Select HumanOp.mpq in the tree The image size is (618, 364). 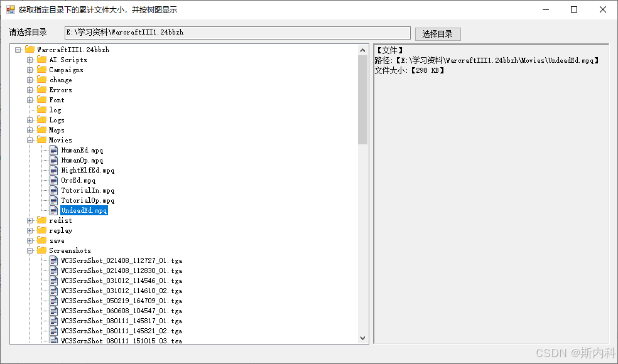(x=82, y=160)
